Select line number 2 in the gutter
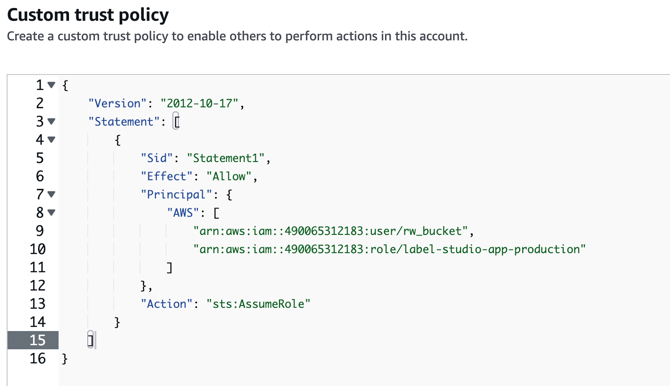The height and width of the screenshot is (386, 670). click(40, 103)
